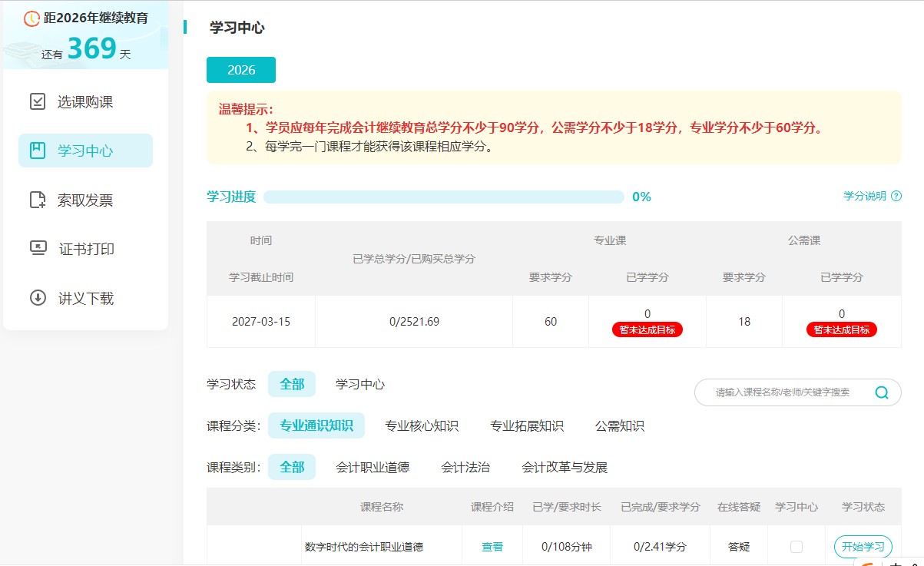
Task: Click the 专业课 required credits value 60
Action: pos(551,322)
